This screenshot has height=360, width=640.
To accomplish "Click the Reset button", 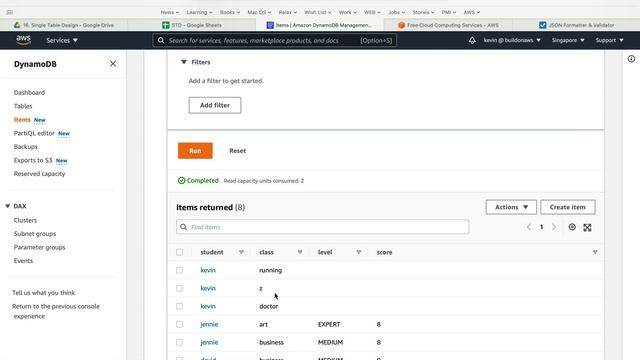I will pos(238,151).
